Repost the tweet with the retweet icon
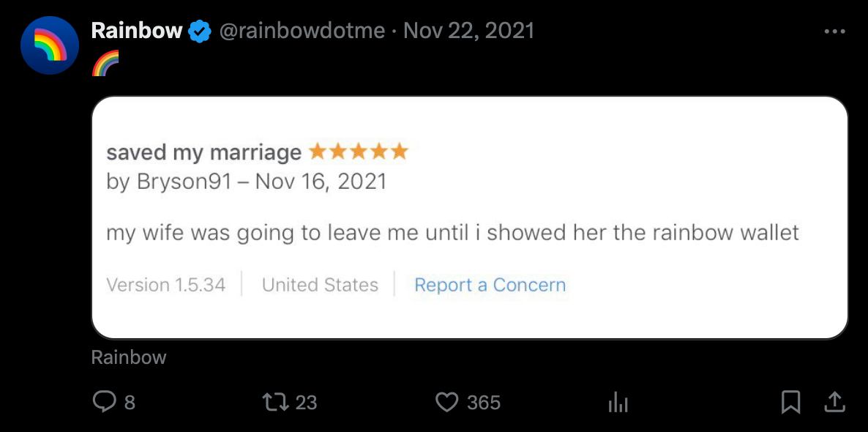The height and width of the screenshot is (432, 868). click(275, 401)
